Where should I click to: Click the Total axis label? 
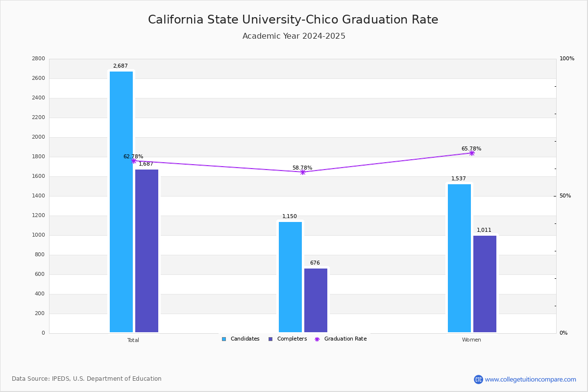[x=133, y=340]
